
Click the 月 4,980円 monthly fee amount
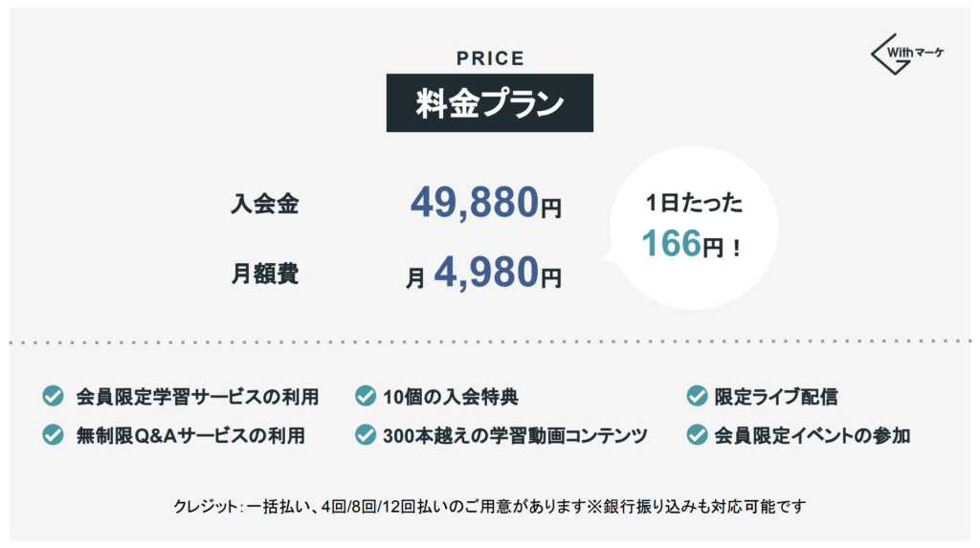tap(483, 274)
